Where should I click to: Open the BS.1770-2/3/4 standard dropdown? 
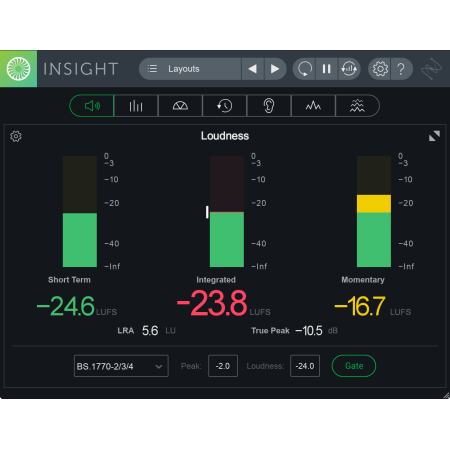pos(121,366)
